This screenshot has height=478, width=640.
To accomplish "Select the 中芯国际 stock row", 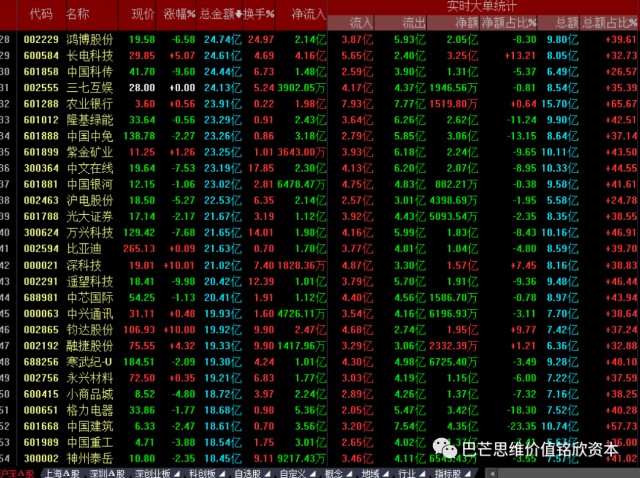I will (x=320, y=298).
